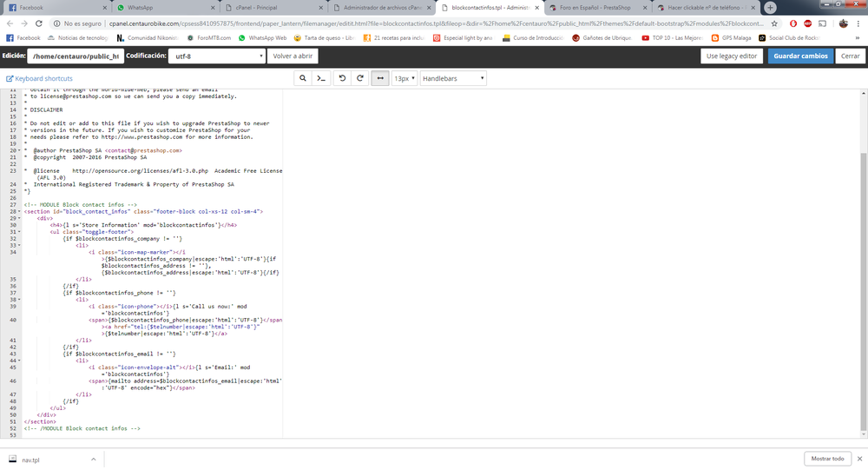Open the Especial light by ana bookmark
Image resolution: width=868 pixels, height=470 pixels.
463,37
